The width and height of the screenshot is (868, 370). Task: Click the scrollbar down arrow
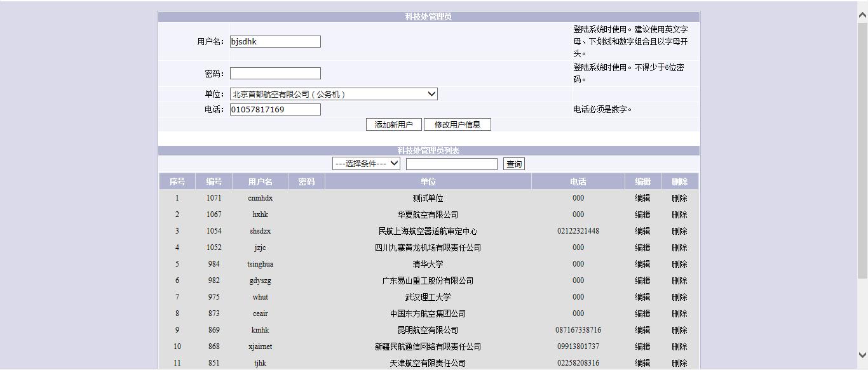[862, 355]
